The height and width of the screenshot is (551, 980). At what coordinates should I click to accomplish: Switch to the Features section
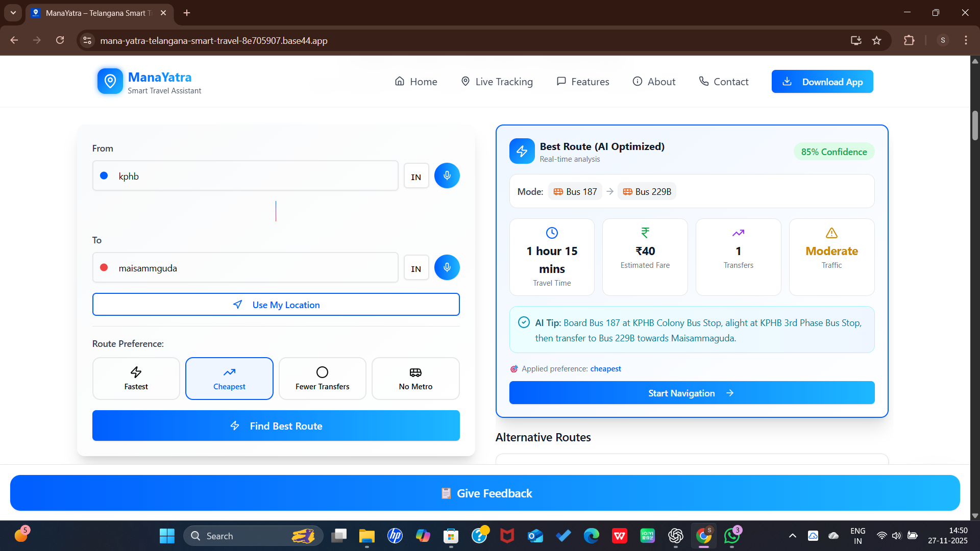pyautogui.click(x=582, y=81)
